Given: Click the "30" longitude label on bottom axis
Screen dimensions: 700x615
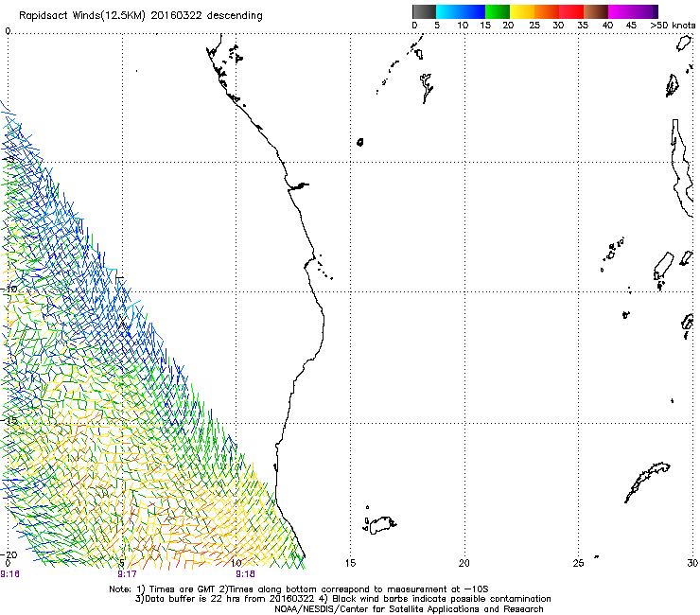Looking at the screenshot, I should point(692,563).
